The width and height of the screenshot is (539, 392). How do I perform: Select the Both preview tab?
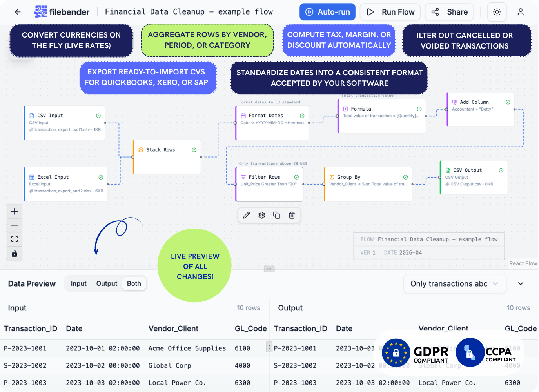point(134,284)
